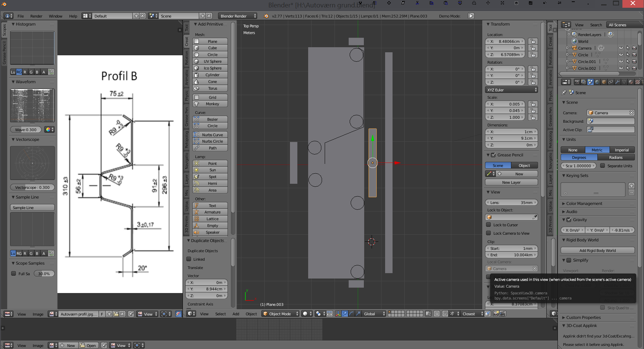
Task: Enable the Simplify checkbox
Action: 569,260
